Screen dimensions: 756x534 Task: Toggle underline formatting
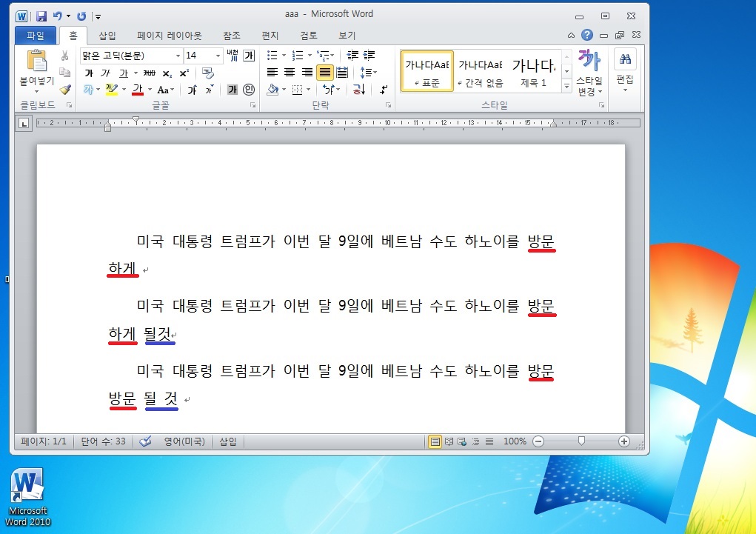(124, 73)
